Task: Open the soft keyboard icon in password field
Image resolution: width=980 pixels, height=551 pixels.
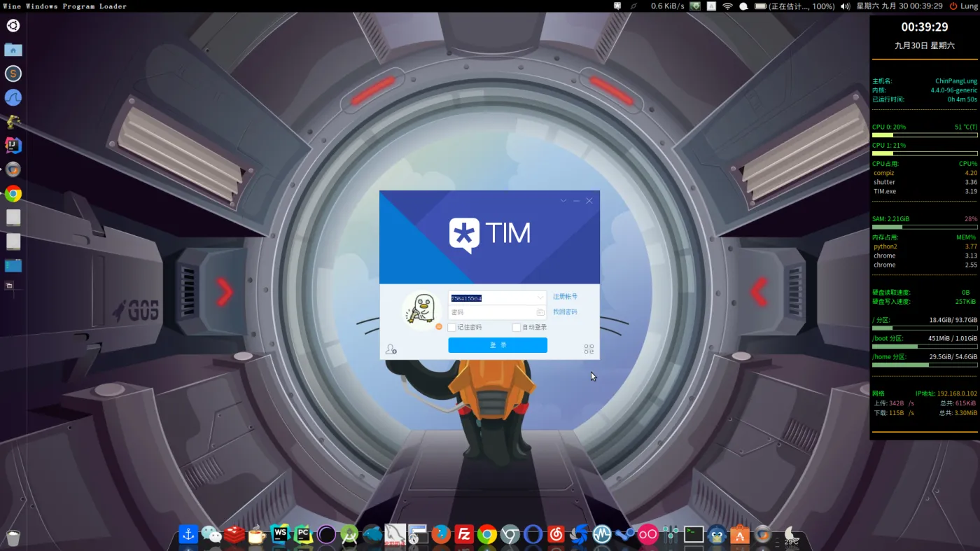Action: [540, 312]
